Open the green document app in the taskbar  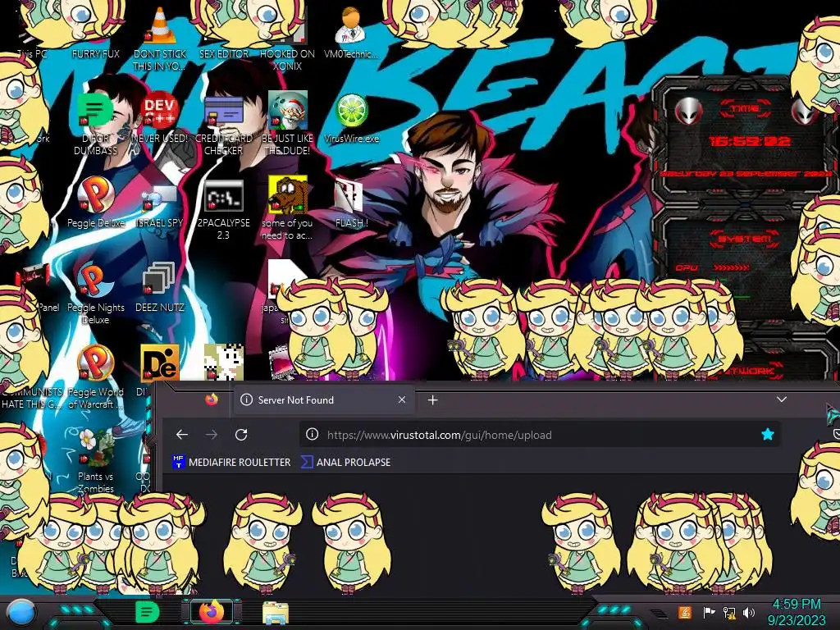[x=148, y=612]
